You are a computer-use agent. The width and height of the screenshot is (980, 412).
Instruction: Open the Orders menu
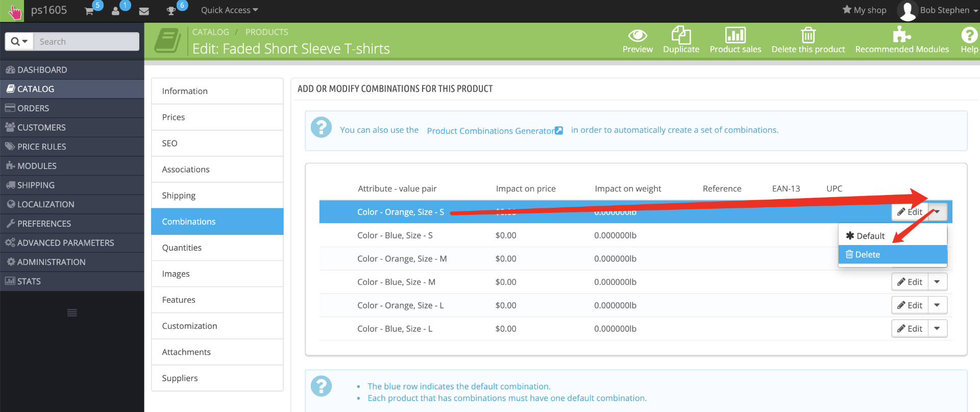(72, 108)
